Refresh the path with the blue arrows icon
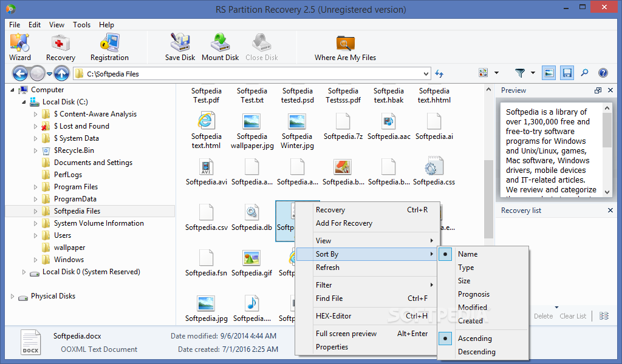This screenshot has width=622, height=364. point(439,73)
